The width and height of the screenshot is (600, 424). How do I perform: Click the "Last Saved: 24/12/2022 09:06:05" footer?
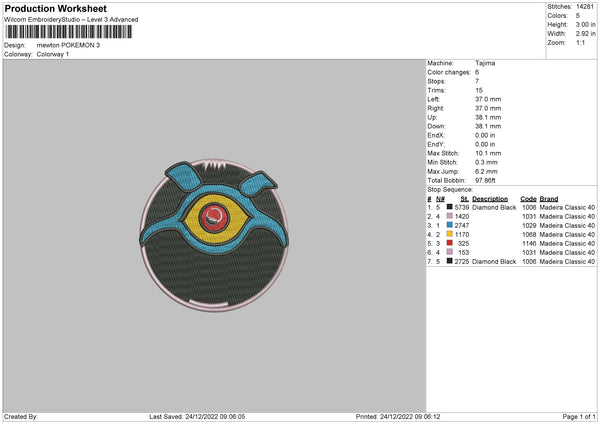point(197,417)
